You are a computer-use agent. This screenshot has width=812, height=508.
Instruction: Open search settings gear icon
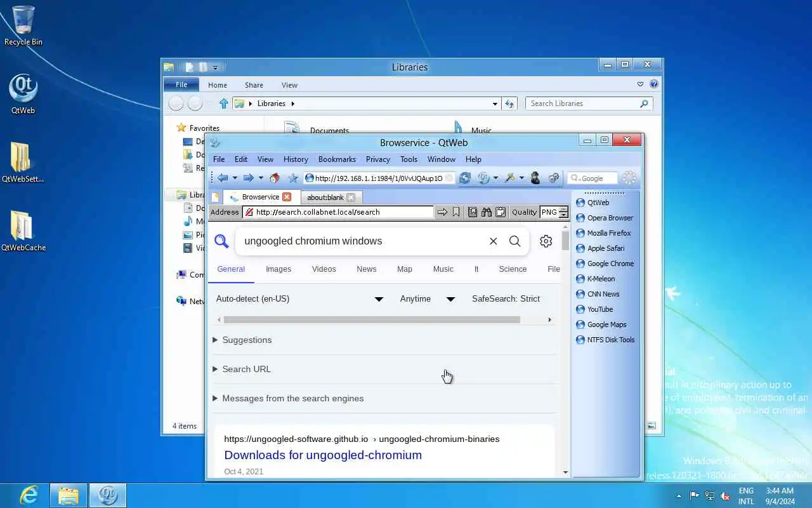546,241
